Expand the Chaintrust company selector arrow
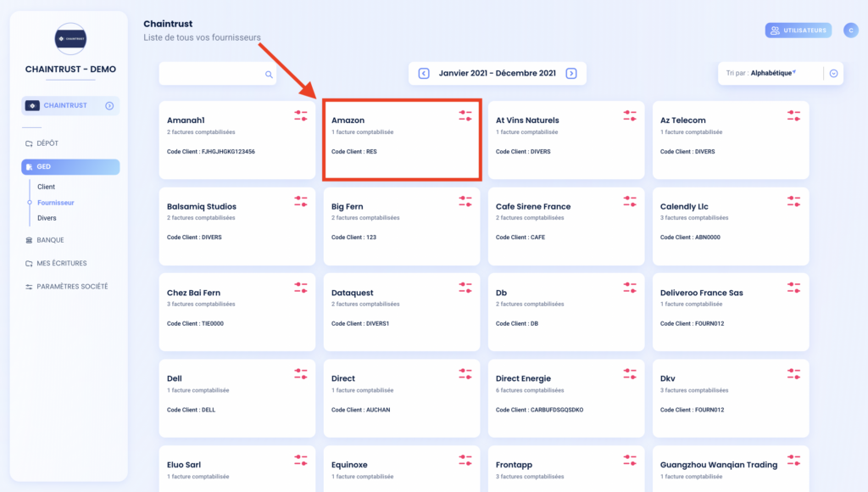The width and height of the screenshot is (868, 492). [109, 106]
